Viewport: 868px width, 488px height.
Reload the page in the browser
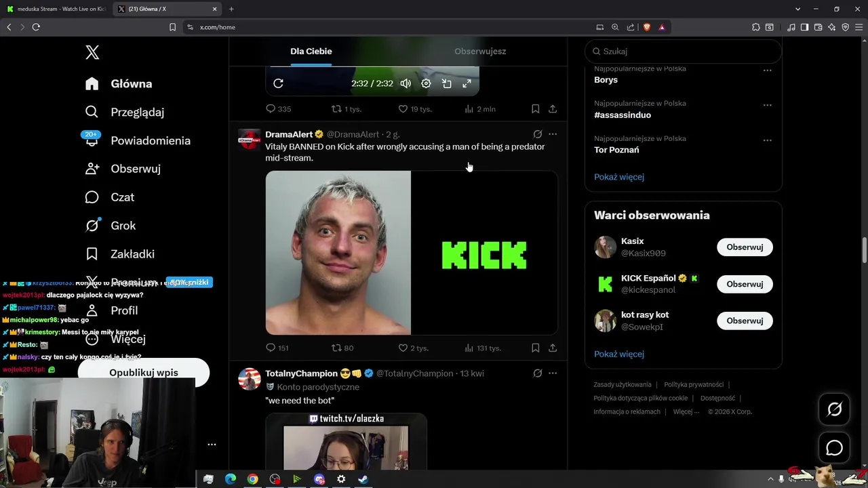(x=36, y=27)
